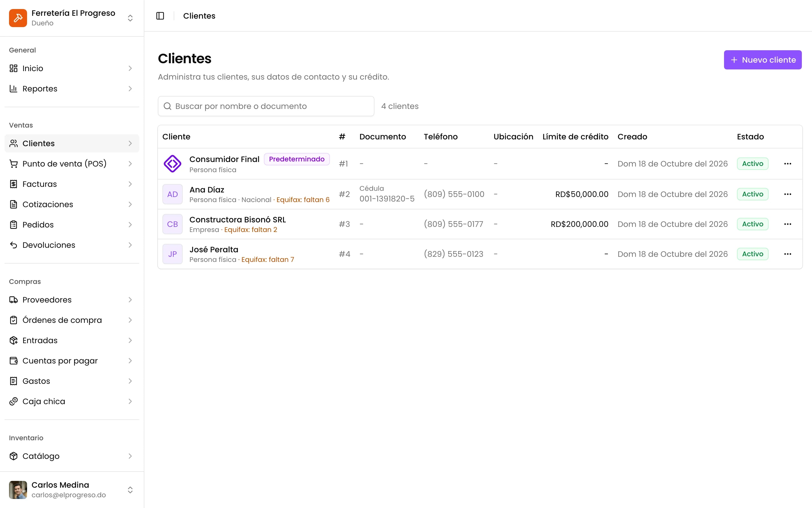Click Carlos Medina's profile photo
Screen dimensions: 812x508
point(18,490)
